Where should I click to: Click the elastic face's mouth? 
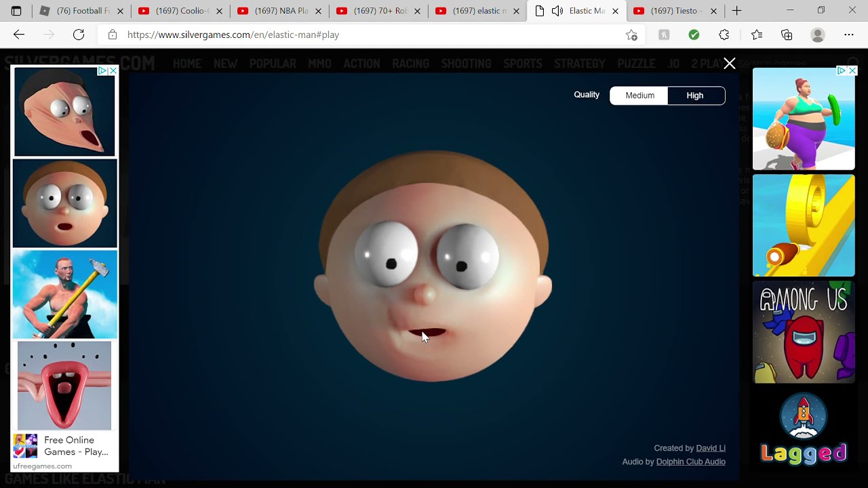click(427, 333)
